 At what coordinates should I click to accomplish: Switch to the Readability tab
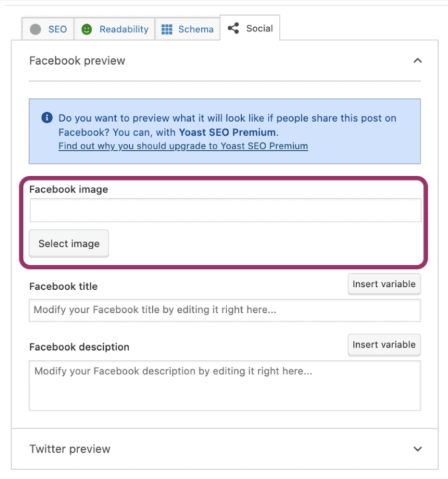point(114,29)
